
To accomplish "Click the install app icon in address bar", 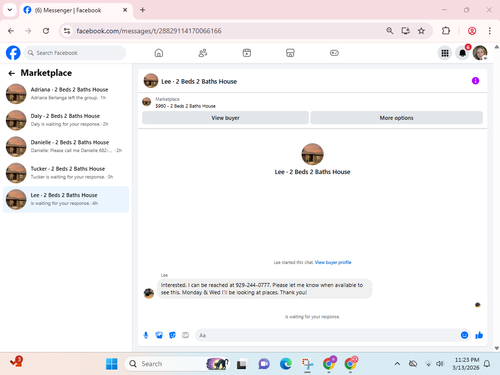I will pos(405,31).
